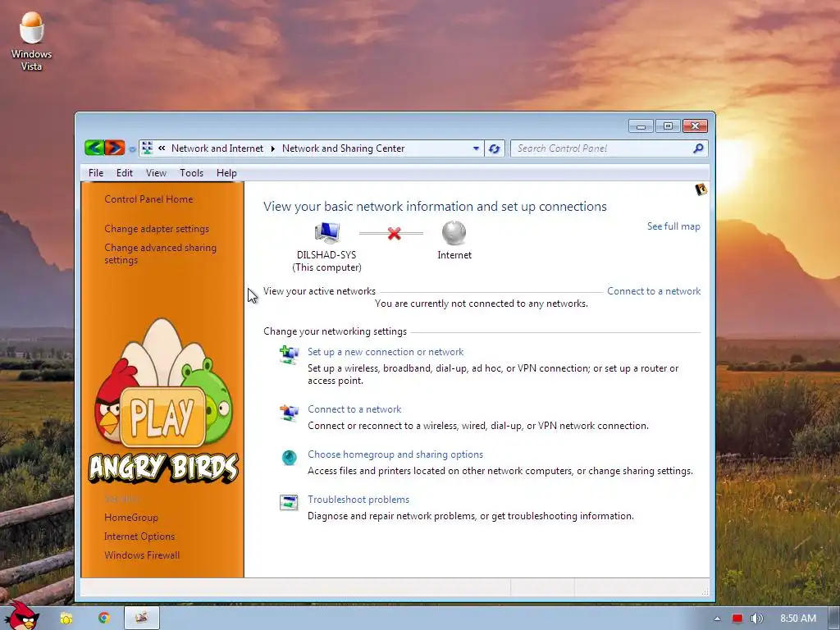Screen dimensions: 840x630
Task: Open the folder icon on the taskbar
Action: 66,619
